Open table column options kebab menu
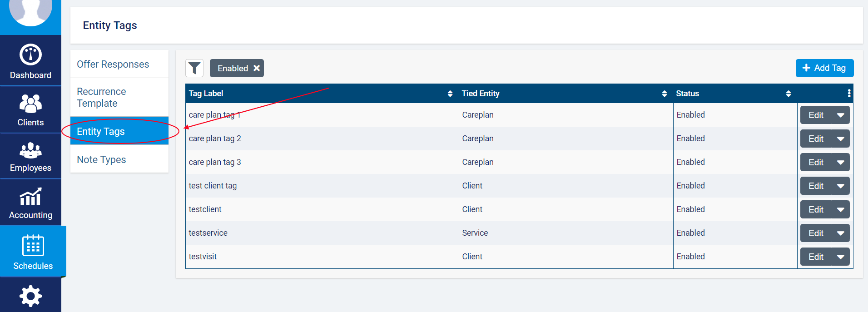Image resolution: width=868 pixels, height=312 pixels. point(849,94)
